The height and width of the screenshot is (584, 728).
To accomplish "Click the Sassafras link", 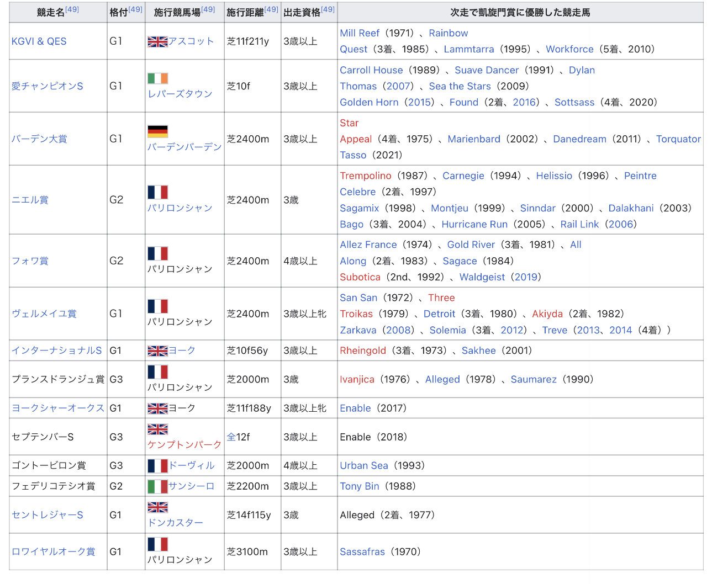I will click(x=362, y=551).
